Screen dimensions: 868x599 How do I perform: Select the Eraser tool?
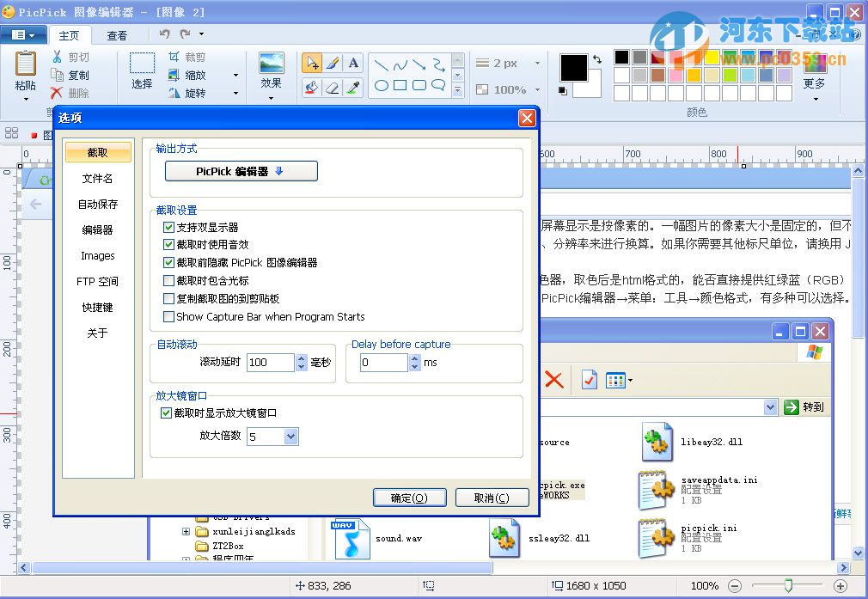point(333,87)
